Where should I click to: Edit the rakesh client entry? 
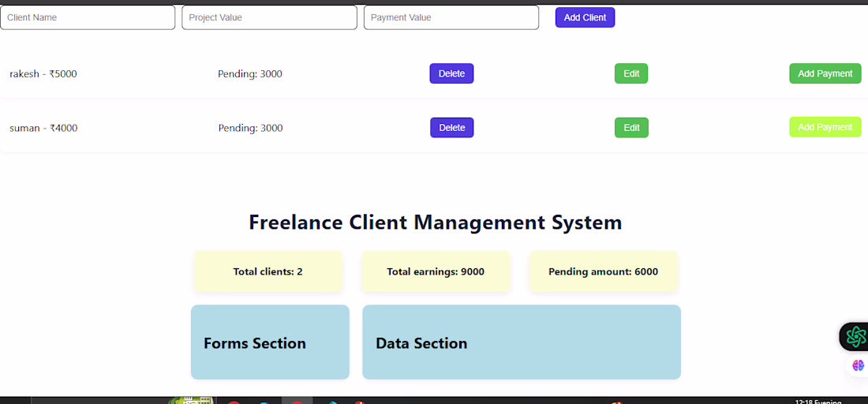coord(631,73)
